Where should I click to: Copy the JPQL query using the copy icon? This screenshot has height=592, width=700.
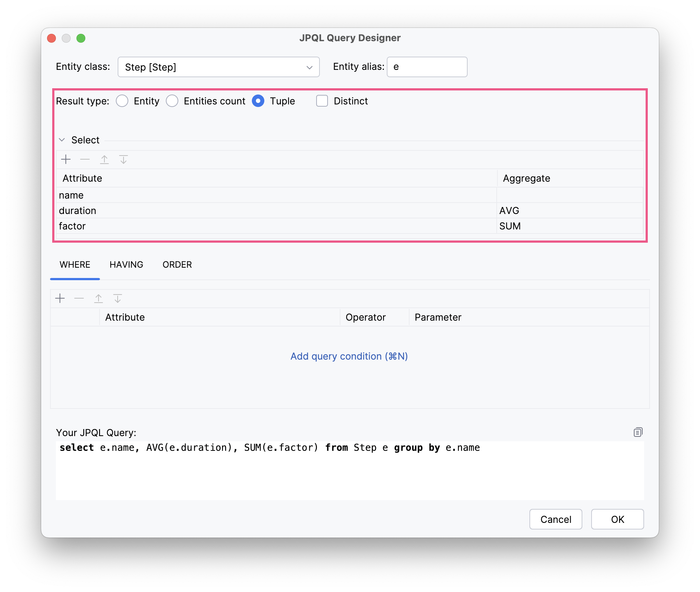click(638, 432)
